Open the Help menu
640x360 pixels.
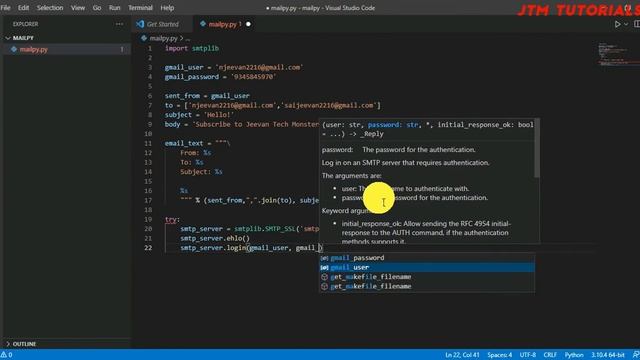(x=167, y=8)
